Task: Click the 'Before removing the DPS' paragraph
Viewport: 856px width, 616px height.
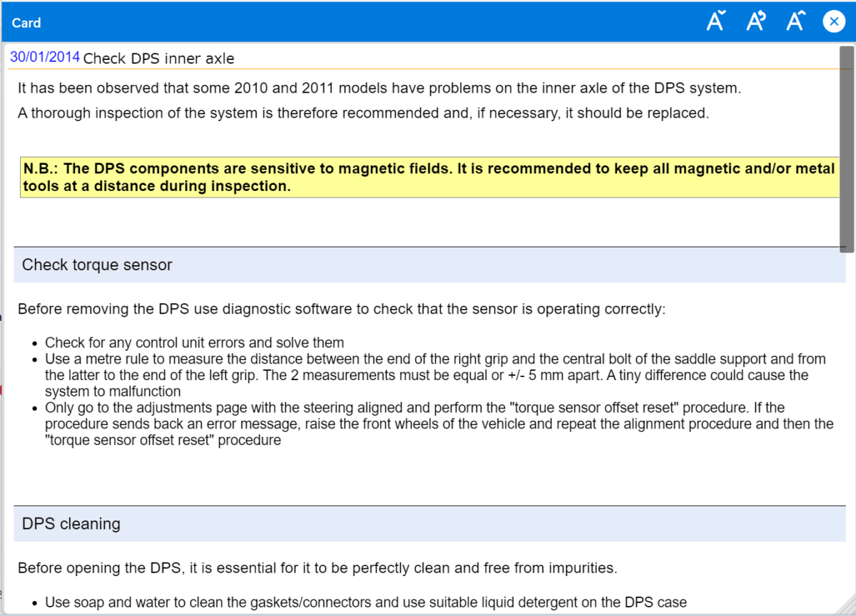Action: click(x=341, y=309)
